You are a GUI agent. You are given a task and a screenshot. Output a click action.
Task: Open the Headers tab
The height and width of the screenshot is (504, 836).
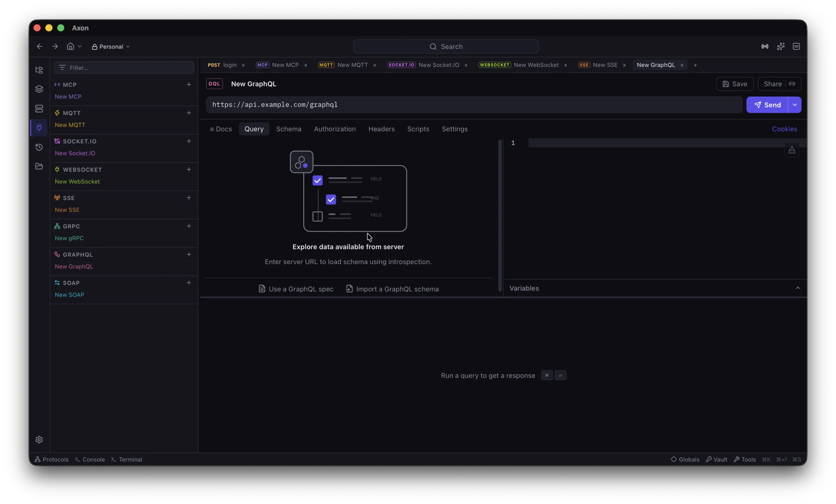tap(381, 129)
